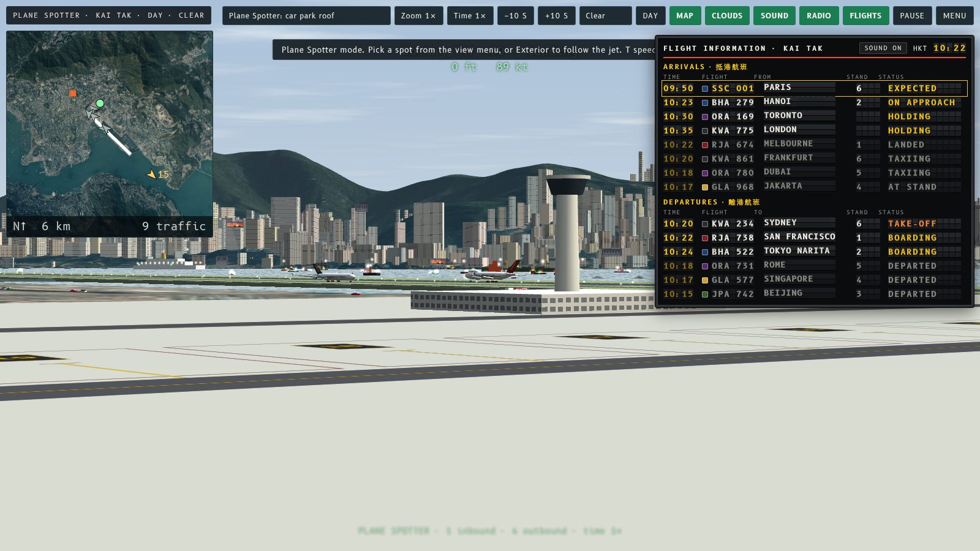Click the SAN FRANCISCO departure
Image resolution: width=980 pixels, height=551 pixels.
coord(799,237)
